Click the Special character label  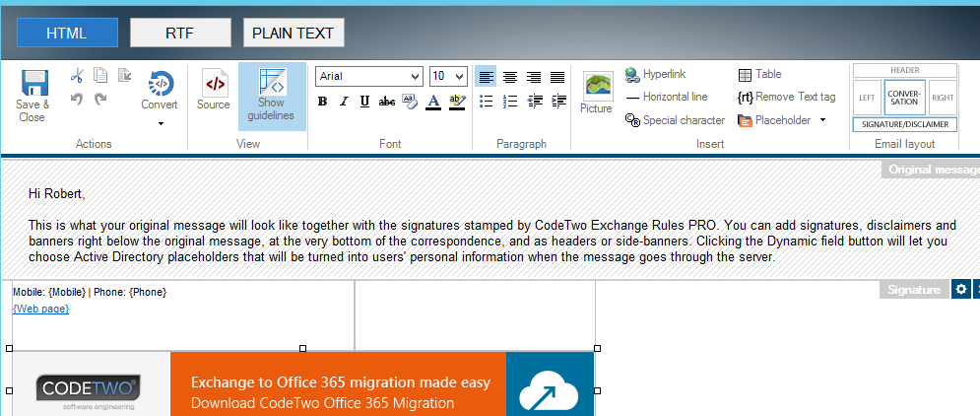(x=684, y=120)
